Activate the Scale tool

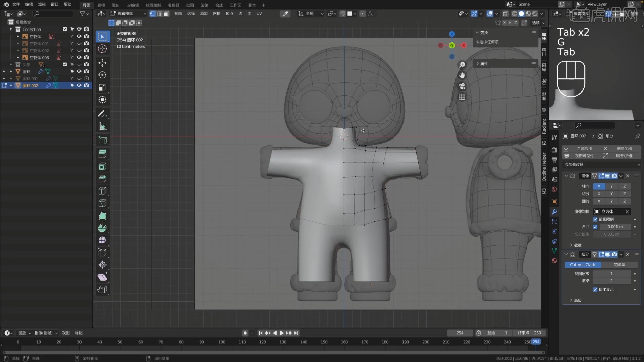pyautogui.click(x=102, y=87)
